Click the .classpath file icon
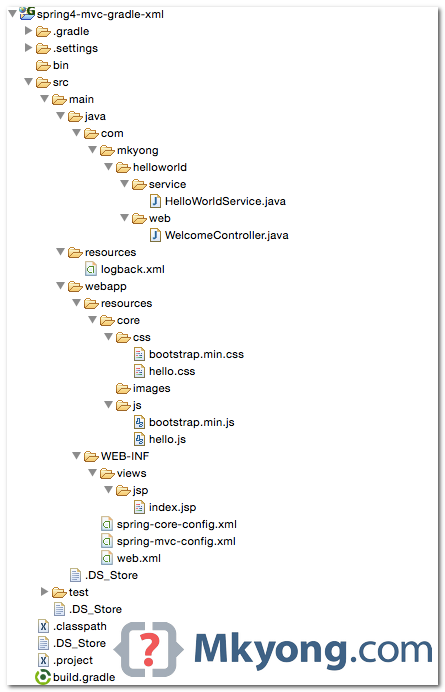445x692 pixels. 43,626
